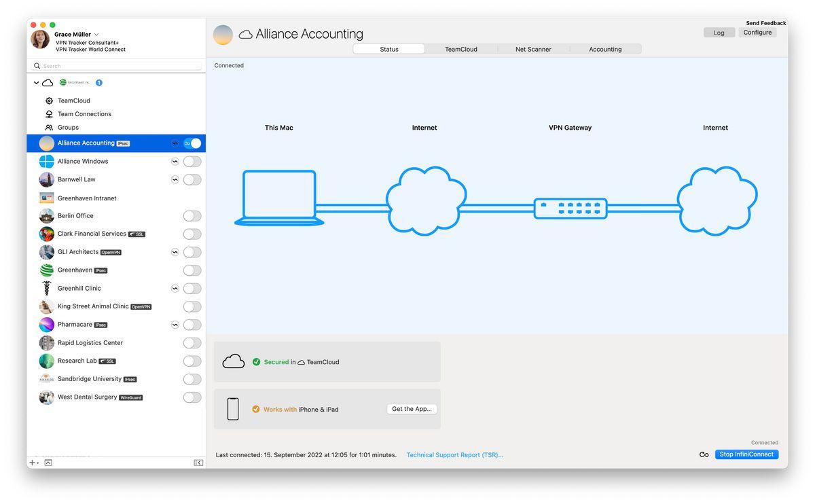Click the Stop InfiniConnect button
Viewport: 815px width, 504px height.
click(746, 454)
